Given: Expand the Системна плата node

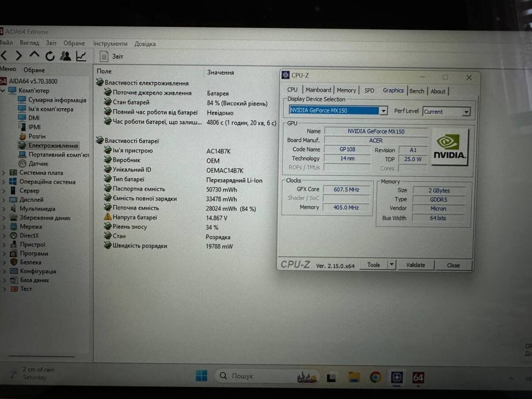Looking at the screenshot, I should tap(4, 173).
